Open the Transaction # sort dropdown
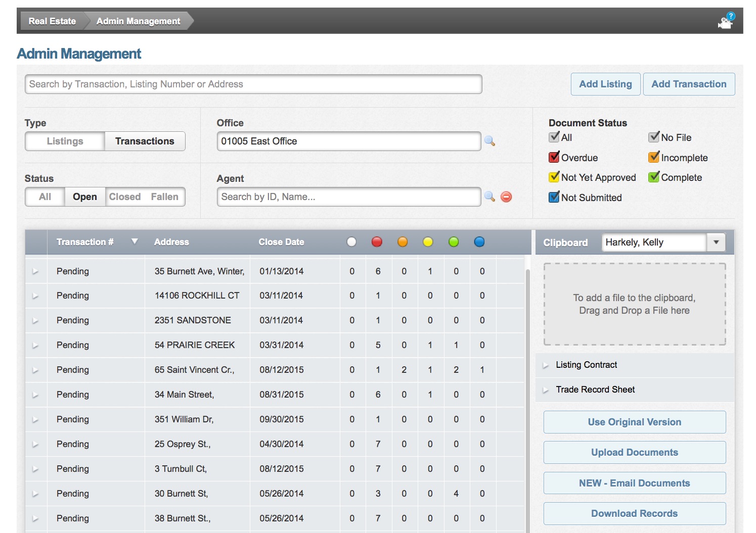The width and height of the screenshot is (756, 533). point(135,241)
